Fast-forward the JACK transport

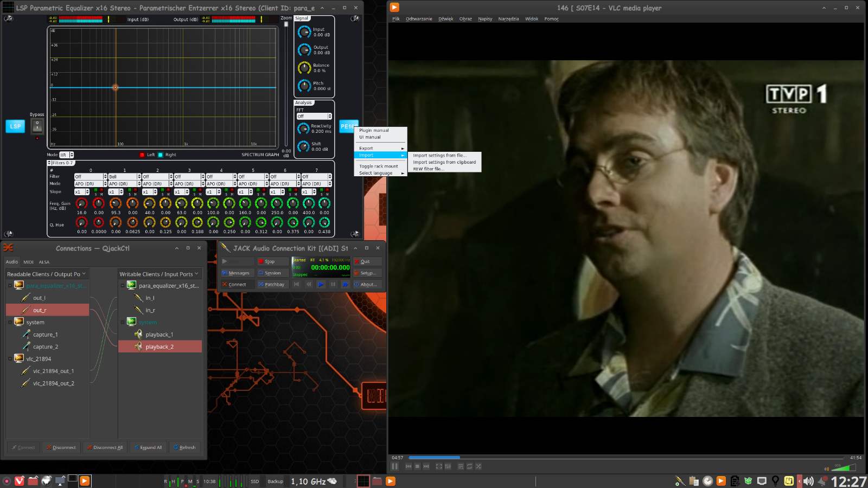coord(345,284)
